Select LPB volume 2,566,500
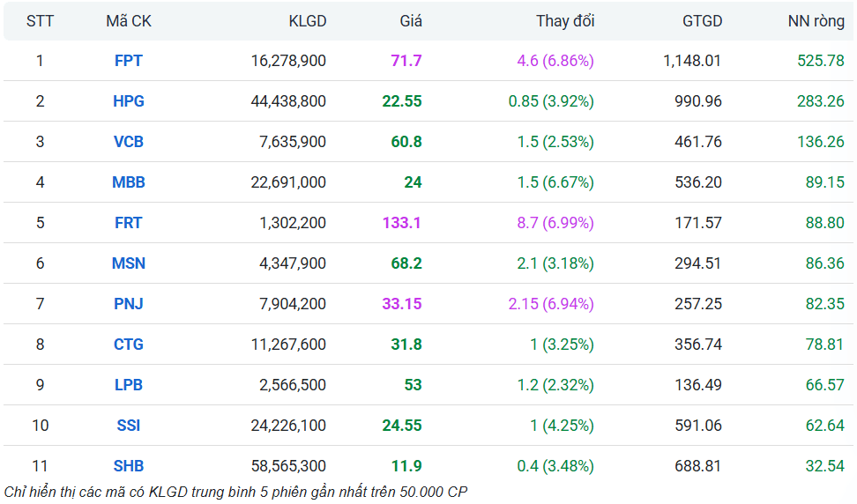This screenshot has width=857, height=504. 293,385
